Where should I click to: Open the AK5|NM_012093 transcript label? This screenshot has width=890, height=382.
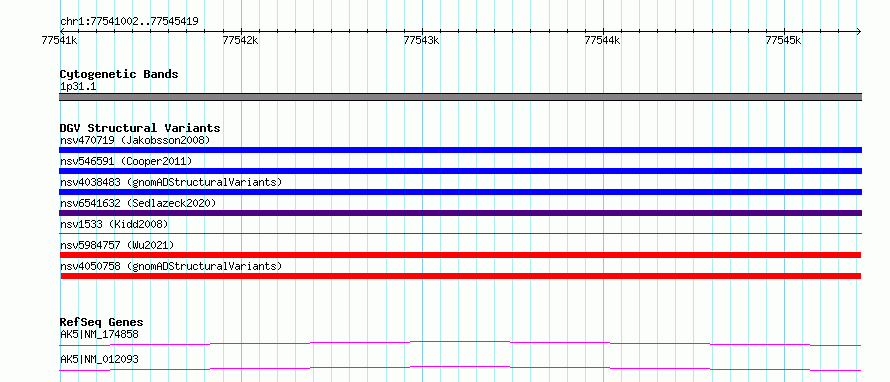click(99, 359)
